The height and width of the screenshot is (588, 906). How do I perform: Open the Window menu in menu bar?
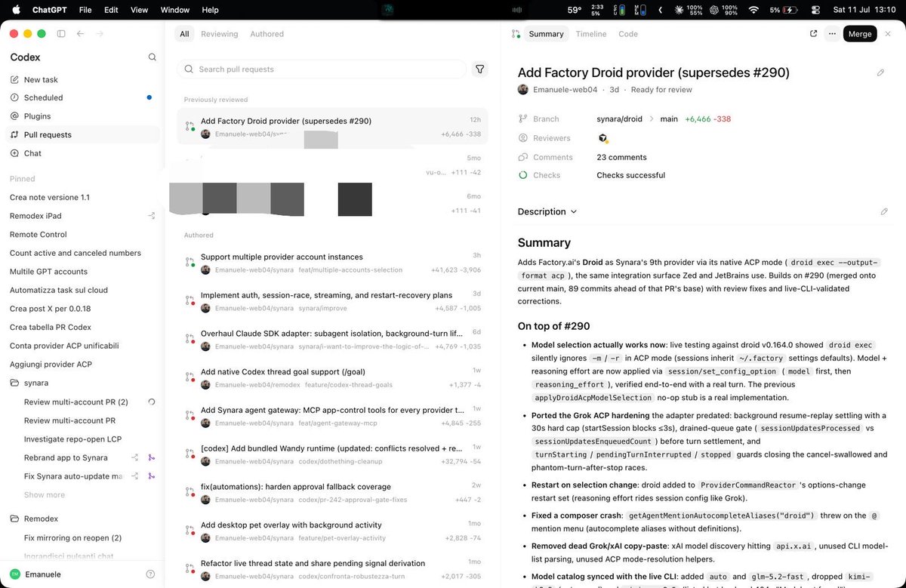[175, 10]
